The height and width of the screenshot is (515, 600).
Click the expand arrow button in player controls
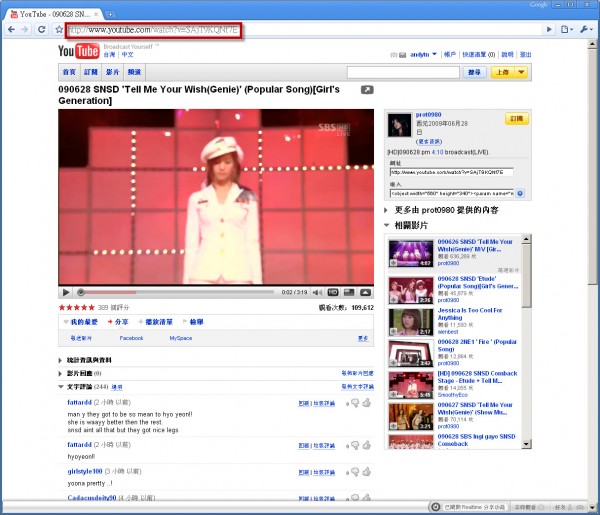365,292
